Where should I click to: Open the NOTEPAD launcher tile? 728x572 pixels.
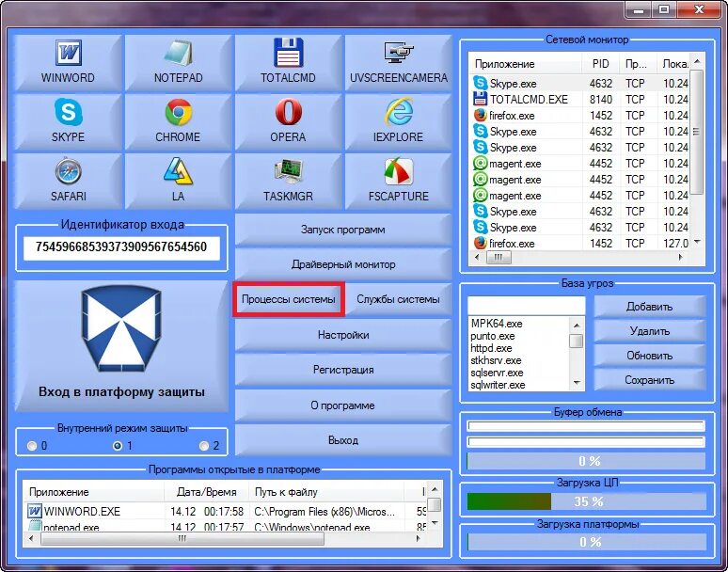[x=179, y=63]
